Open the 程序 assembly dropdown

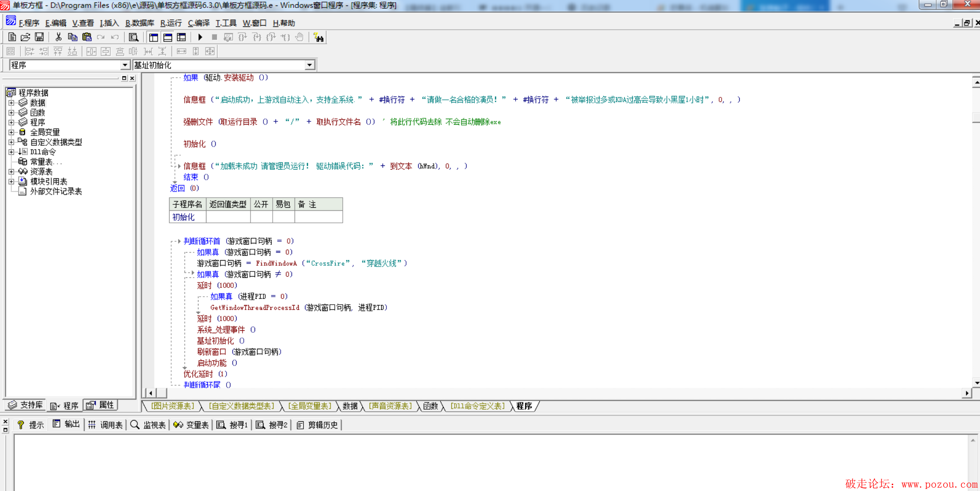[125, 65]
